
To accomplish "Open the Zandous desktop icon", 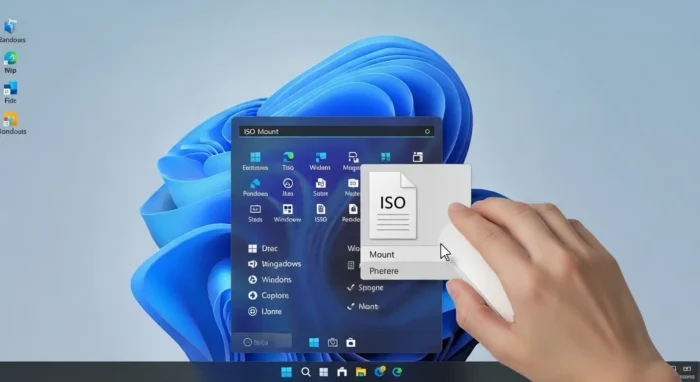I will pyautogui.click(x=11, y=31).
